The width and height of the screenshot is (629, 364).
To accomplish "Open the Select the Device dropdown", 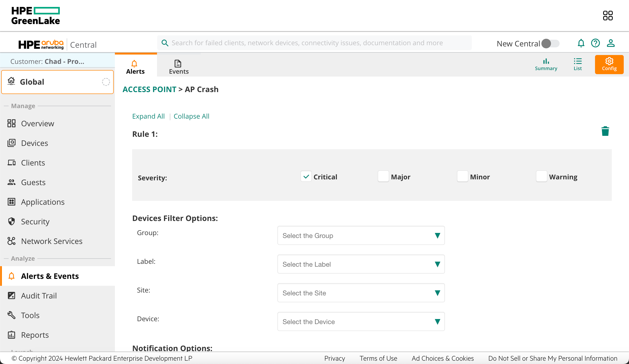I will pos(361,322).
